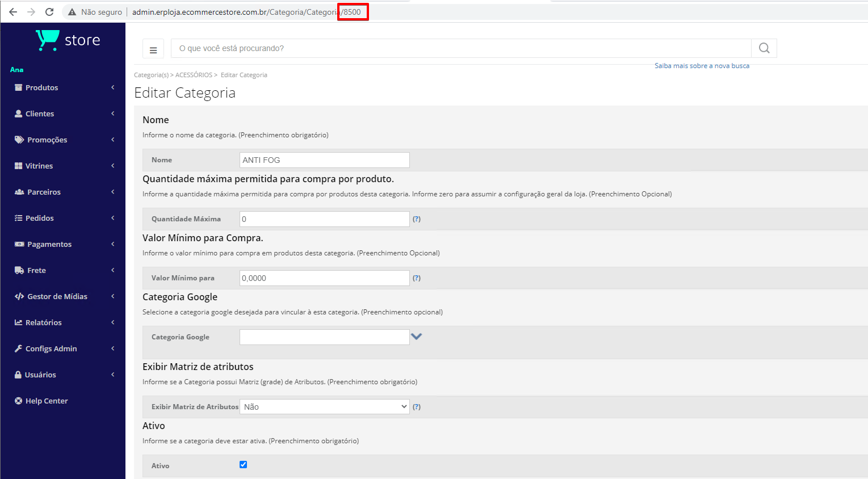Expand Pagamentos menu chevron

coord(113,244)
